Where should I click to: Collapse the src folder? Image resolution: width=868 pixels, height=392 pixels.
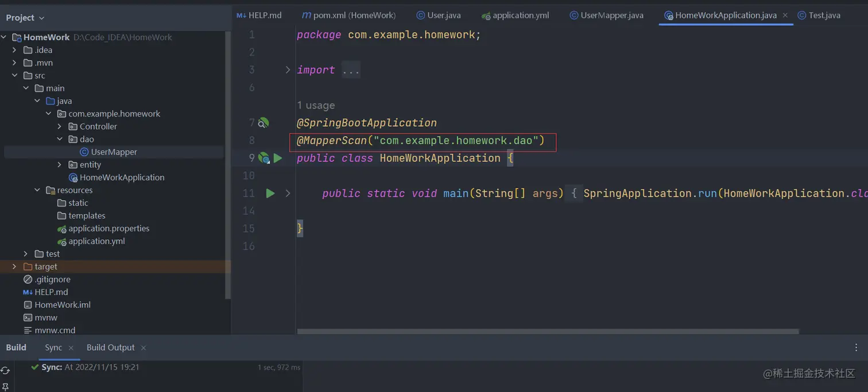15,76
